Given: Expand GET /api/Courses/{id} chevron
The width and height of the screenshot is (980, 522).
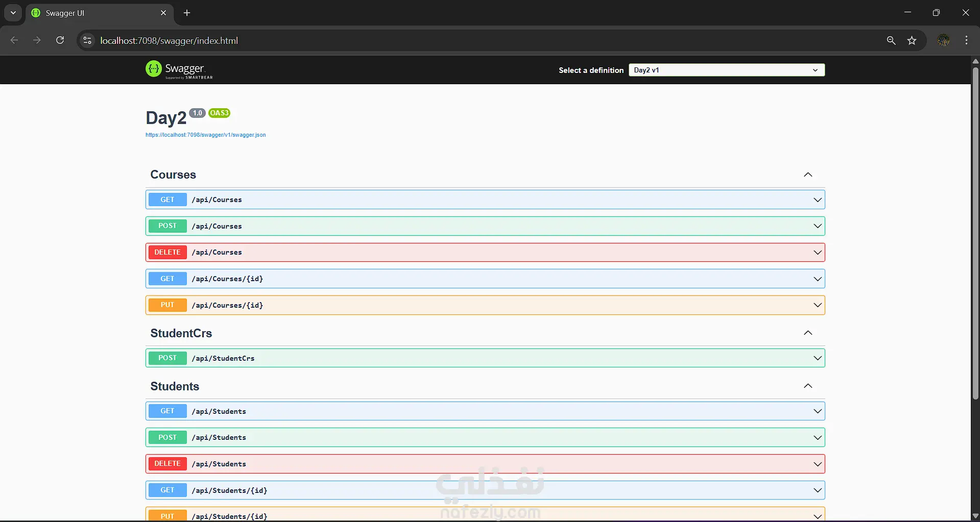Looking at the screenshot, I should pos(818,279).
